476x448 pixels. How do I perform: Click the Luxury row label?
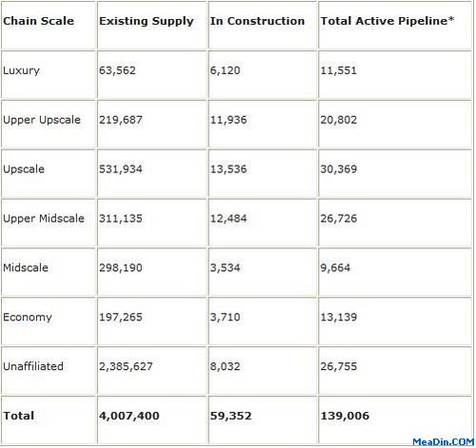point(21,70)
